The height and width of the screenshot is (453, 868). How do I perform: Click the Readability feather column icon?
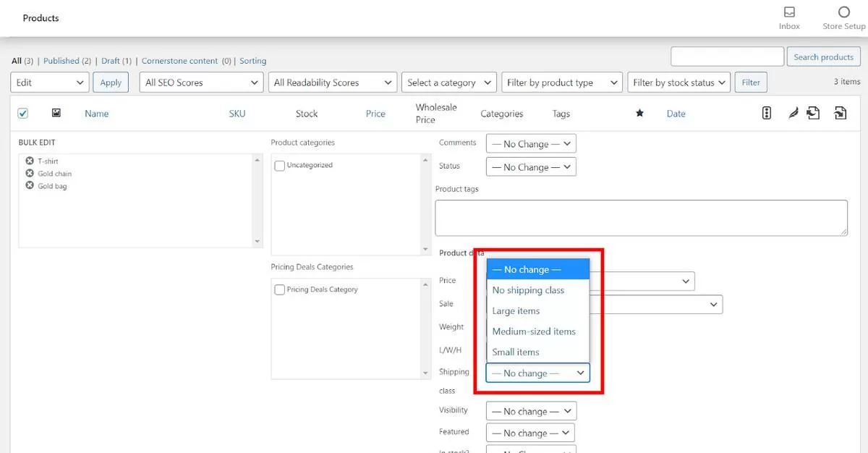tap(793, 114)
